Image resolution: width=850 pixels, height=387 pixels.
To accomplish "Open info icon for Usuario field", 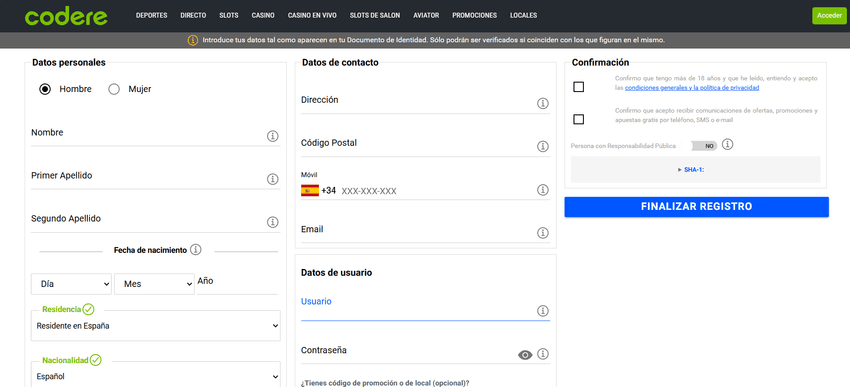I will pyautogui.click(x=543, y=311).
